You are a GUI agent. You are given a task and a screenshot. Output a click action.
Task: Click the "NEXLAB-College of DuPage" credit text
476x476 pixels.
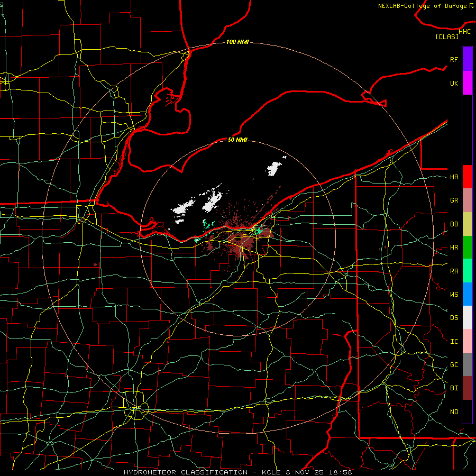tap(422, 6)
